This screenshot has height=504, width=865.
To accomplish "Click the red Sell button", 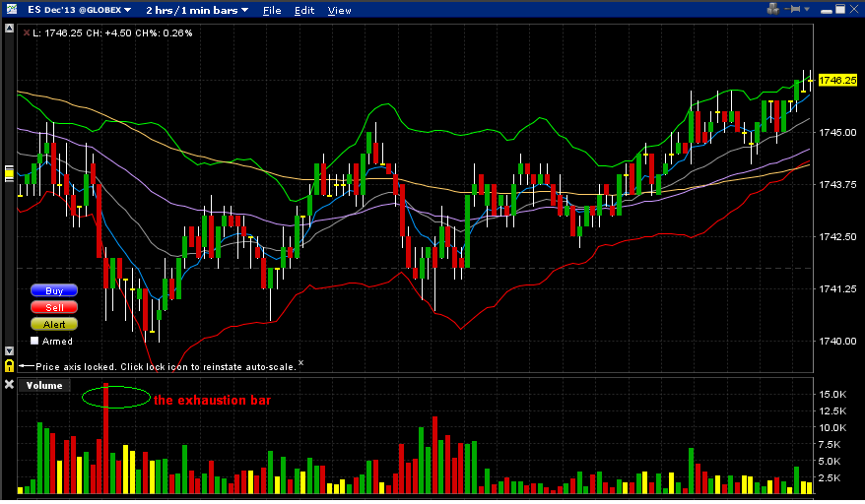I will pos(54,308).
